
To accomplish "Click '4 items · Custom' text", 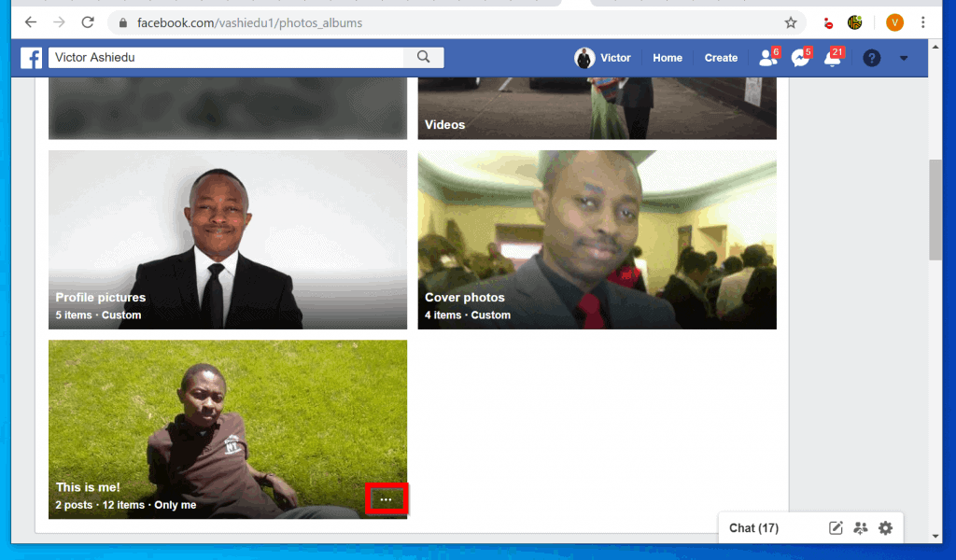I will pyautogui.click(x=468, y=315).
